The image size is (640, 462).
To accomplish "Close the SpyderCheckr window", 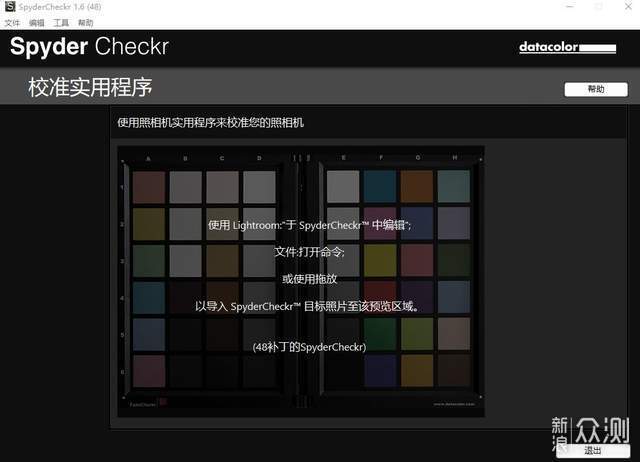I will pyautogui.click(x=629, y=7).
